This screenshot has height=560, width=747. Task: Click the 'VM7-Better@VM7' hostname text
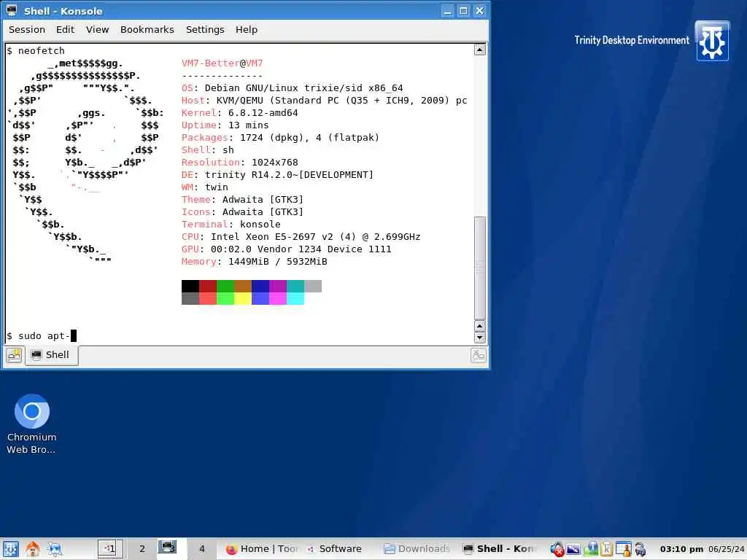coord(222,63)
